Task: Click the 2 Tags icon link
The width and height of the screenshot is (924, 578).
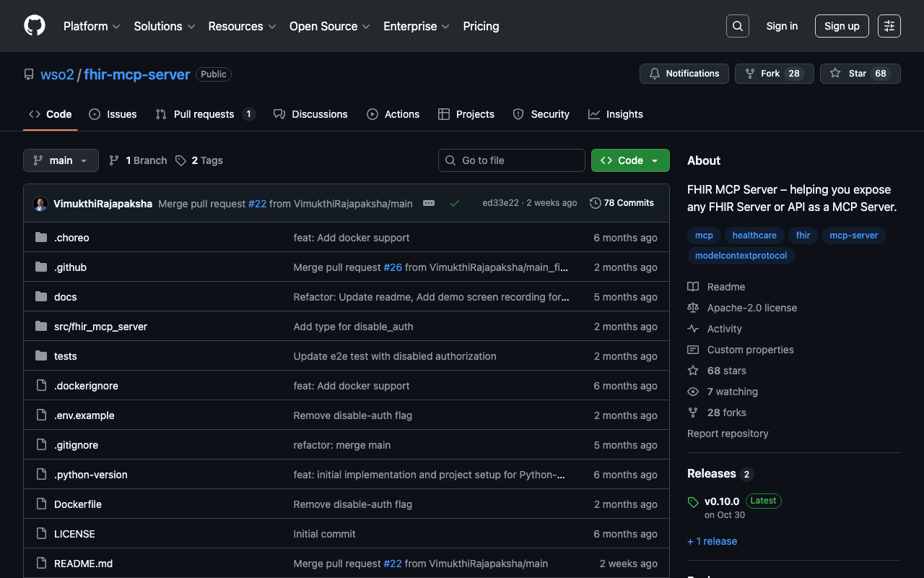Action: tap(181, 160)
